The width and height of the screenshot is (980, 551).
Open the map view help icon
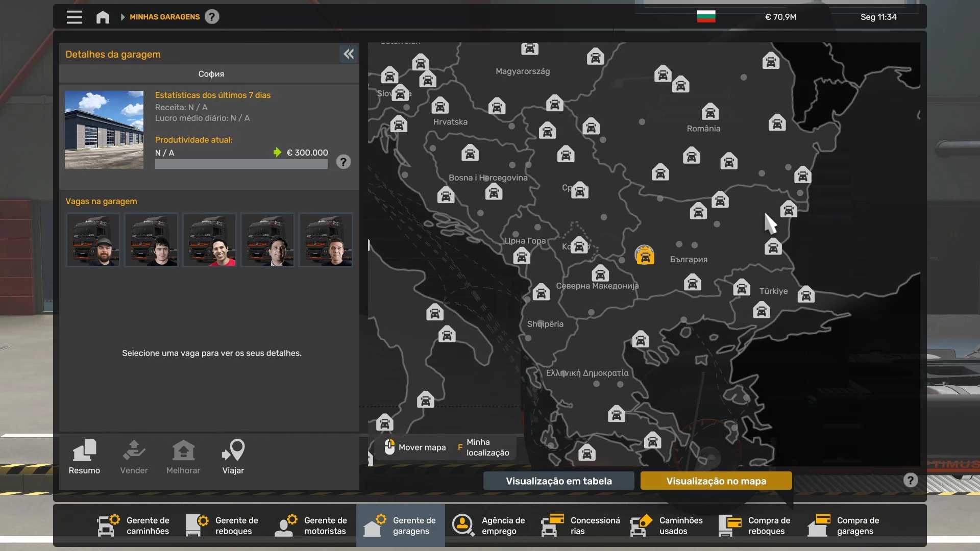click(910, 480)
